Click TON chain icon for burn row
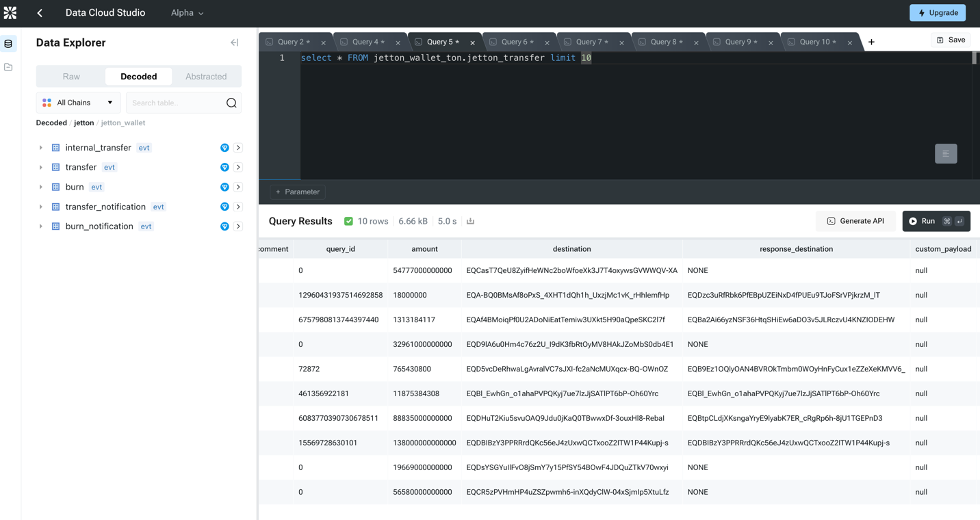This screenshot has height=520, width=980. click(224, 187)
